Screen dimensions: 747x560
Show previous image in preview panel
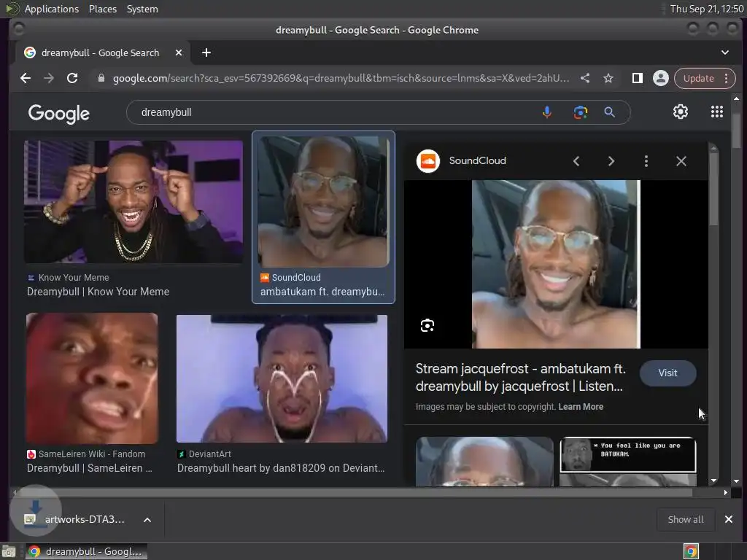[x=576, y=161]
